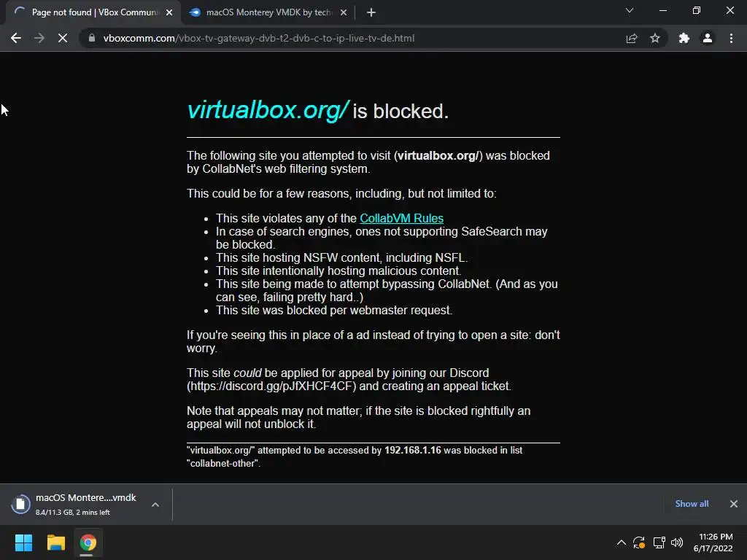Viewport: 747px width, 560px height.
Task: Close the macOS Monterey VMDK tab
Action: coord(344,12)
